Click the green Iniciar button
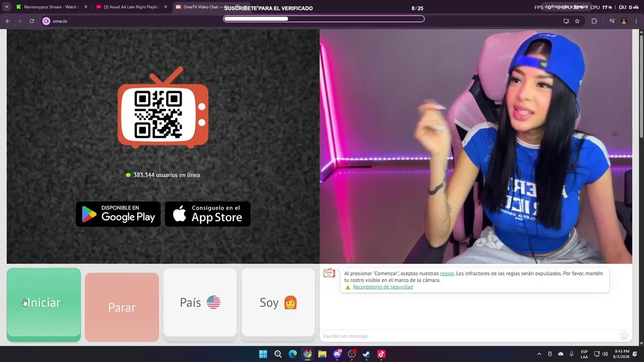This screenshot has width=644, height=362. [44, 305]
